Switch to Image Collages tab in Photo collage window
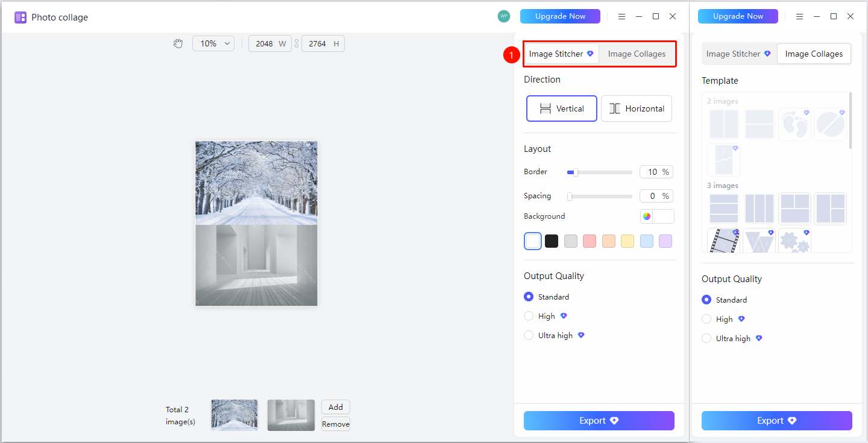The width and height of the screenshot is (868, 443). pyautogui.click(x=637, y=54)
